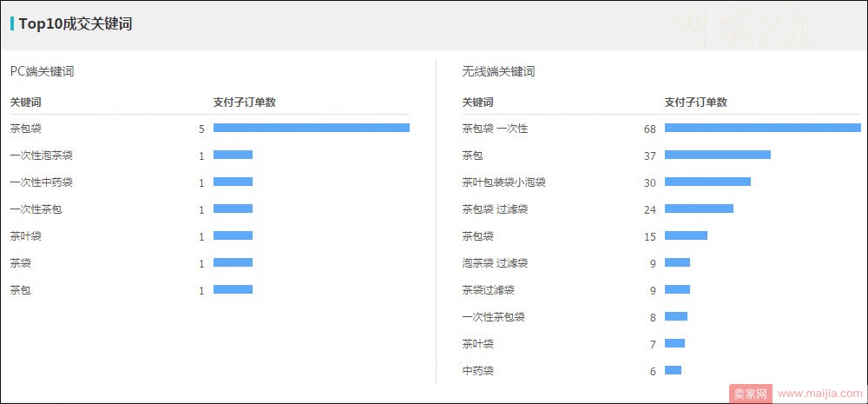This screenshot has width=868, height=404.
Task: Click the 茶袋 keyword in PC list
Action: [x=21, y=263]
